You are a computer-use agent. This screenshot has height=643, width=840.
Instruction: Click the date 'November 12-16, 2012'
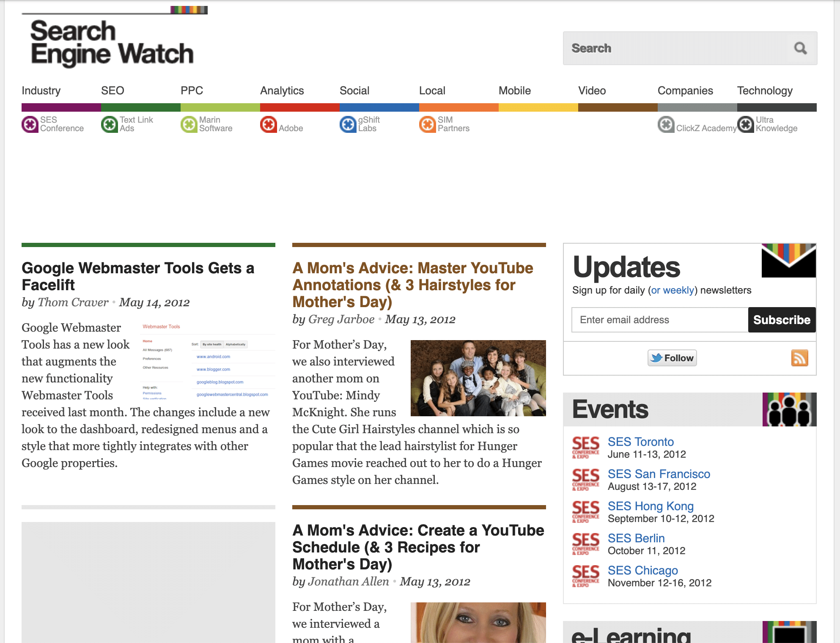(x=659, y=583)
